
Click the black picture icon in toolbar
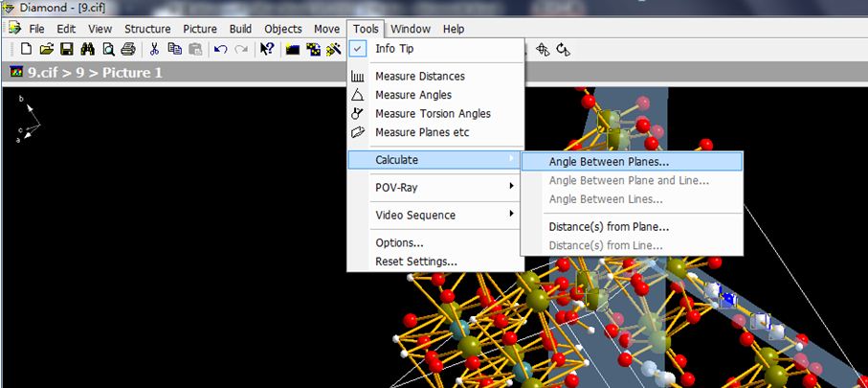click(293, 50)
